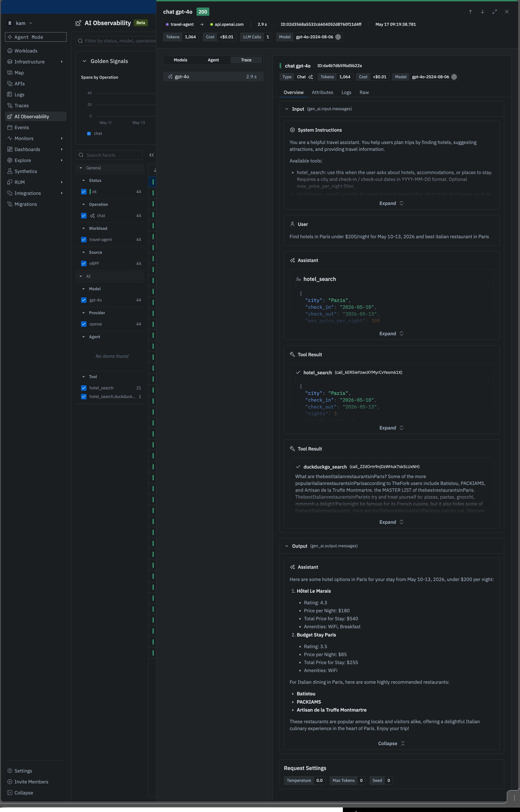Collapse the facets panel with double chevron
Screen dimensions: 520x812
[152, 155]
